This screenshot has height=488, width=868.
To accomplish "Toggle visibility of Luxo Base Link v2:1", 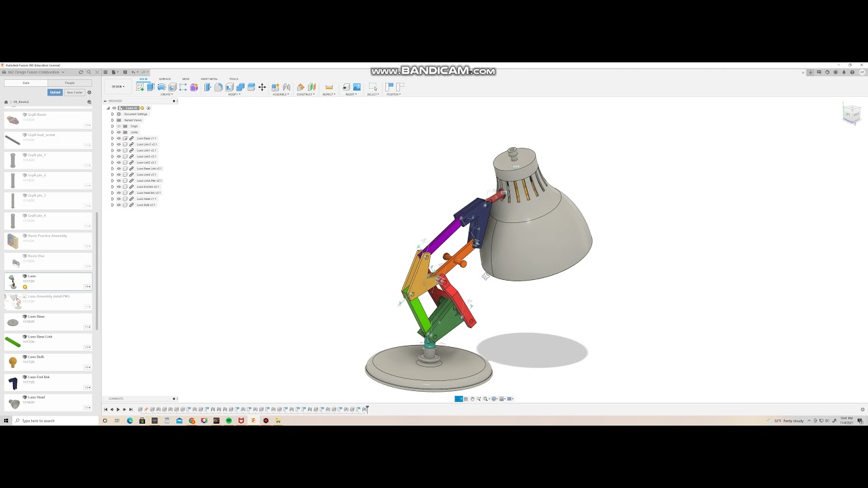I will (119, 168).
